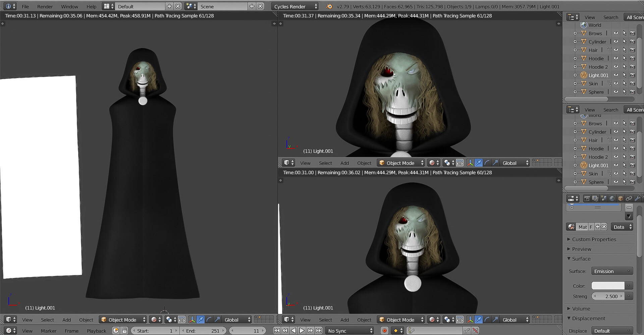
Task: Toggle manipulate center points in left viewport
Action: [x=182, y=320]
